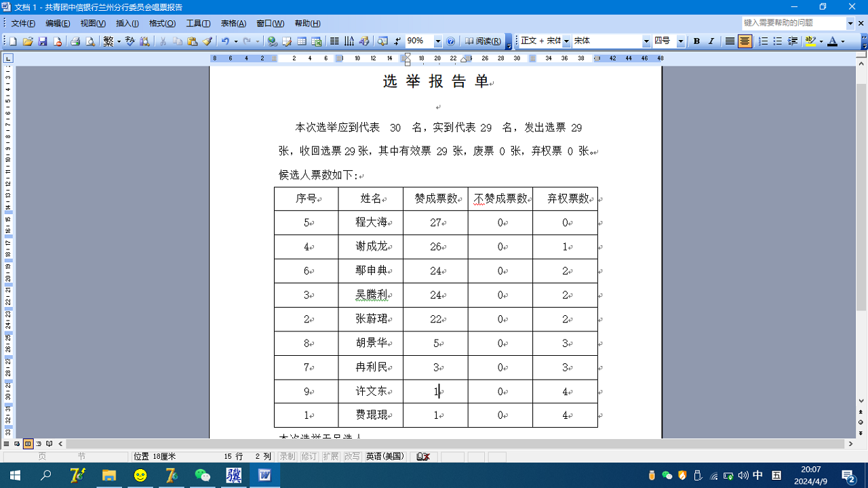Expand the zoom percentage dropdown

click(437, 41)
